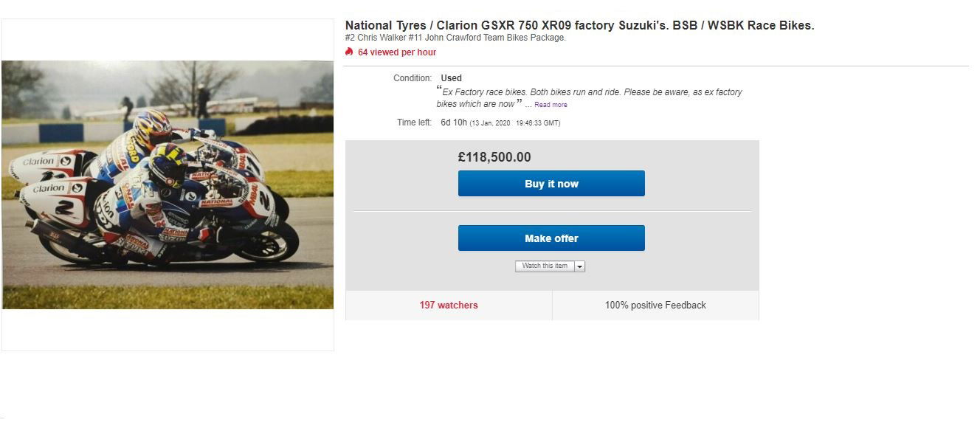Click the flame icon beside viewed per hour
The width and height of the screenshot is (980, 428).
pyautogui.click(x=349, y=52)
